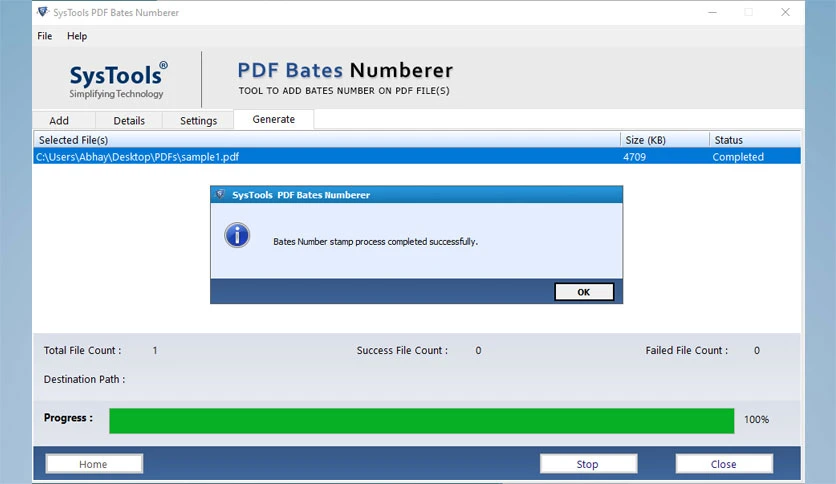Click the Selected File(s) column header
Viewport: 836px width, 484px height.
(x=327, y=140)
